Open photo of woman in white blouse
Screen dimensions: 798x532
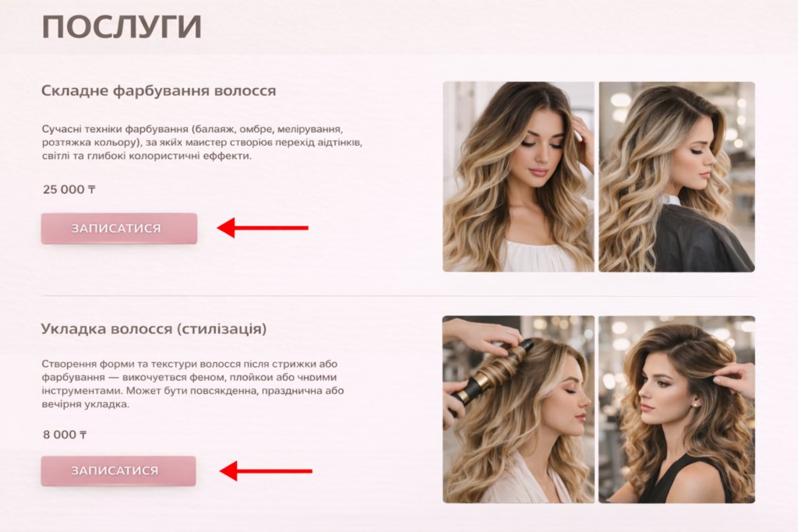click(518, 177)
